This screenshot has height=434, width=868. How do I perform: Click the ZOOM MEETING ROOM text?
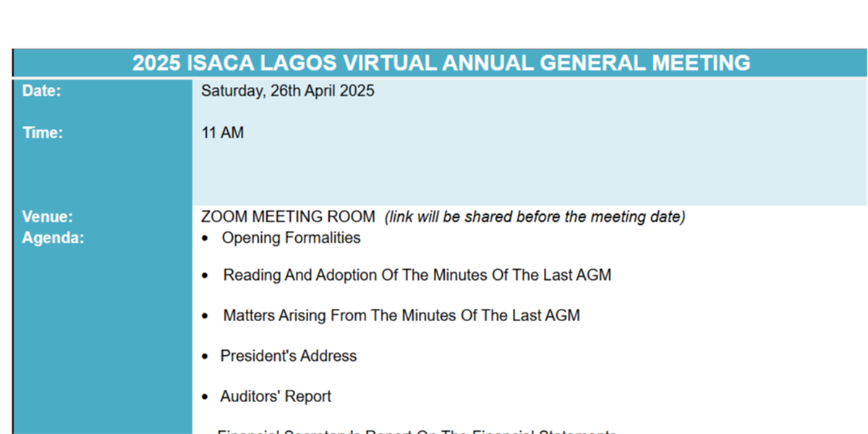288,217
